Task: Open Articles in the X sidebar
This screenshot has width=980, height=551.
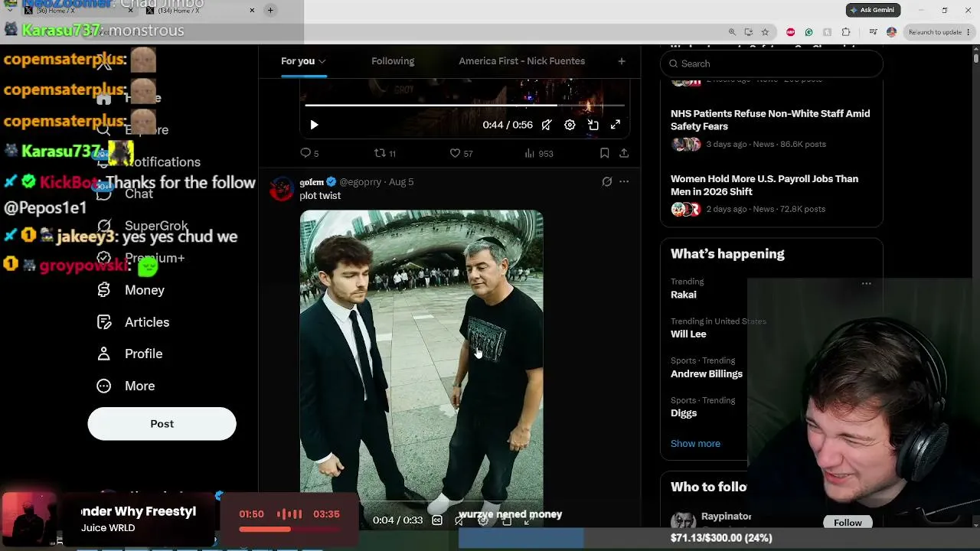Action: pyautogui.click(x=134, y=322)
